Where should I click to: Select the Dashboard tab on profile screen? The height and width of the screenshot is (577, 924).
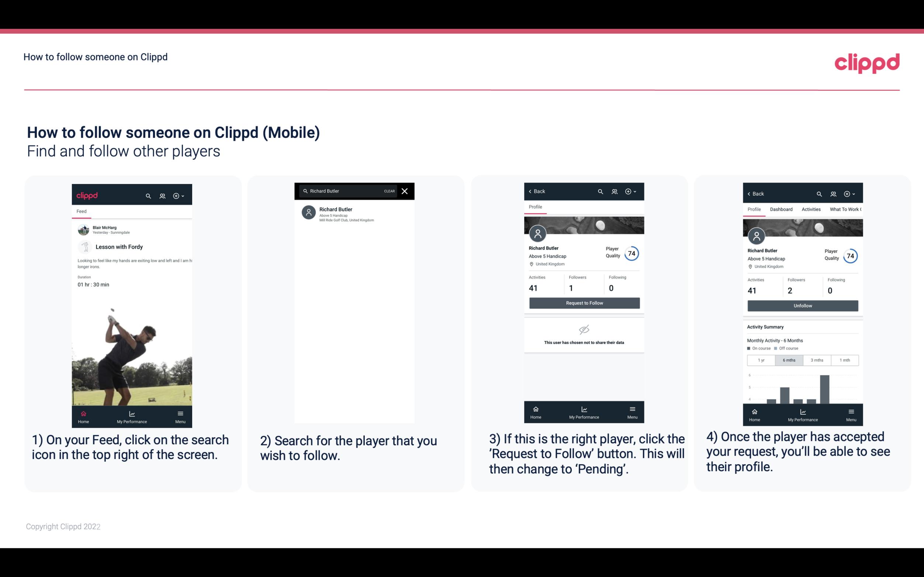(782, 209)
